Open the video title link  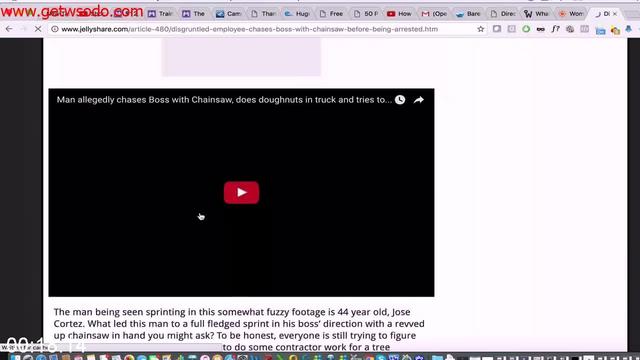tap(224, 100)
